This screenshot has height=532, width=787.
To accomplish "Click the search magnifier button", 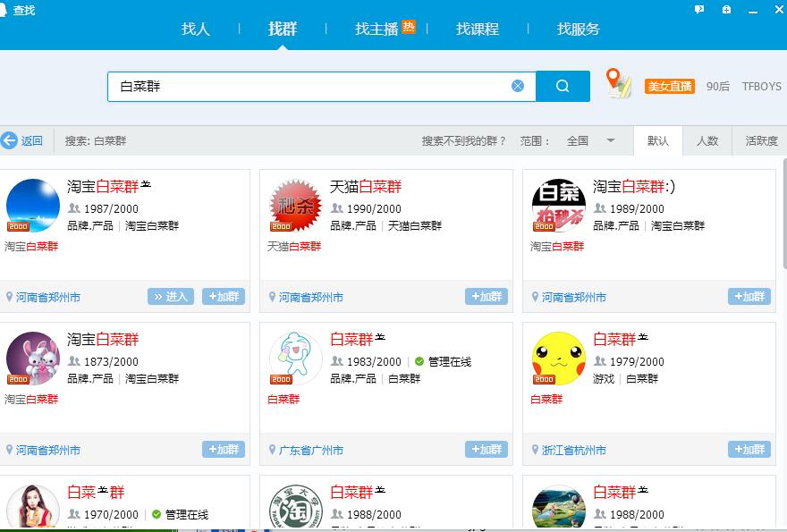I will click(562, 86).
